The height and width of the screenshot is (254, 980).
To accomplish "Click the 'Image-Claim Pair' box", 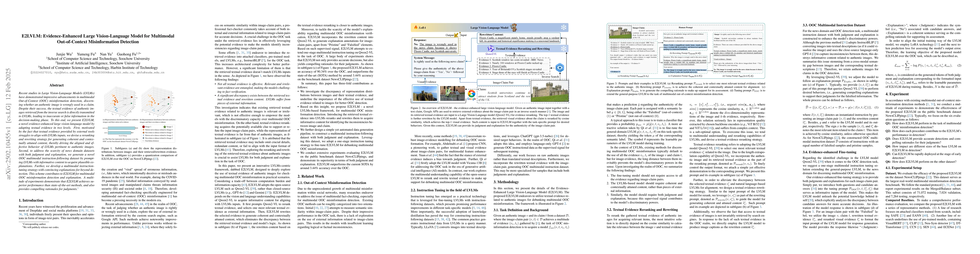I will tap(503, 83).
